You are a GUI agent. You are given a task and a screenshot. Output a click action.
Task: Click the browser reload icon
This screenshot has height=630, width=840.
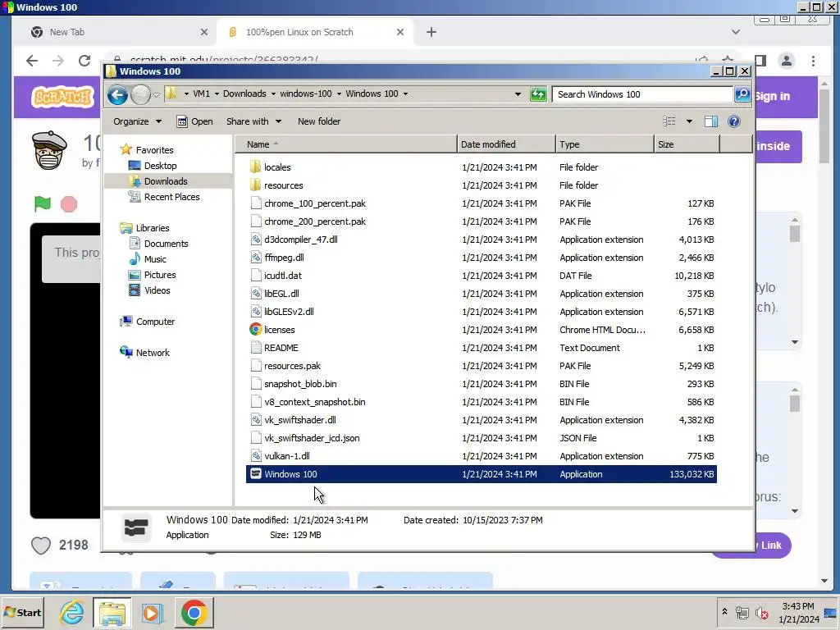[x=84, y=61]
